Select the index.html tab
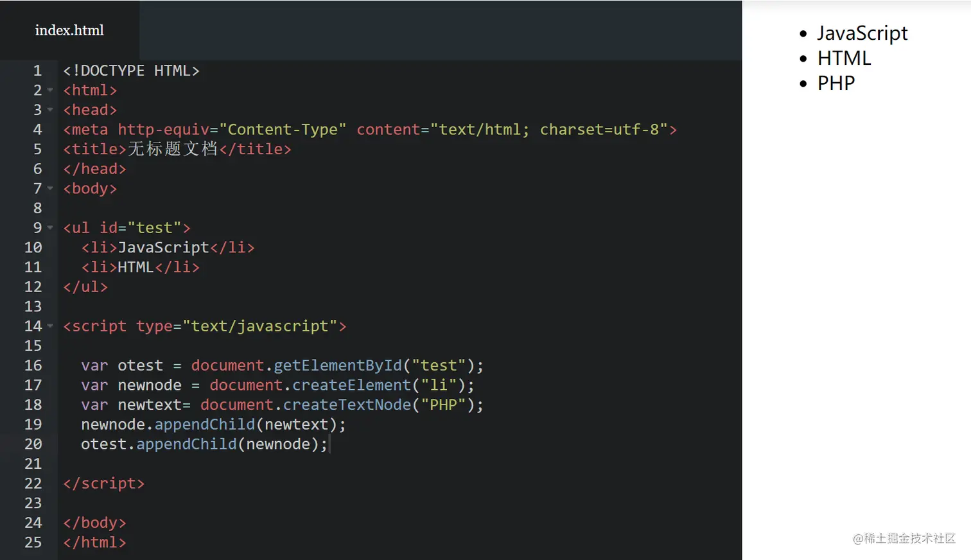This screenshot has height=560, width=971. tap(69, 30)
